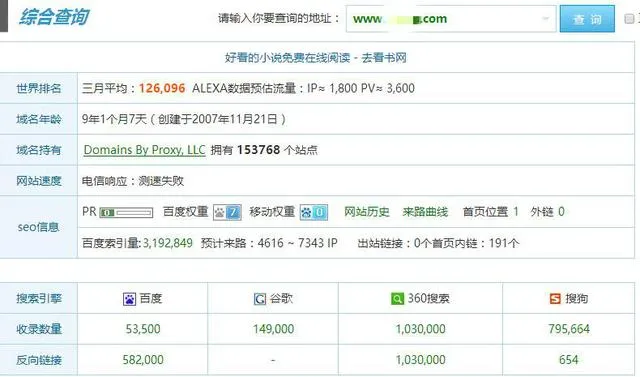Click the Sogou orange S icon
640x377 pixels.
(555, 299)
